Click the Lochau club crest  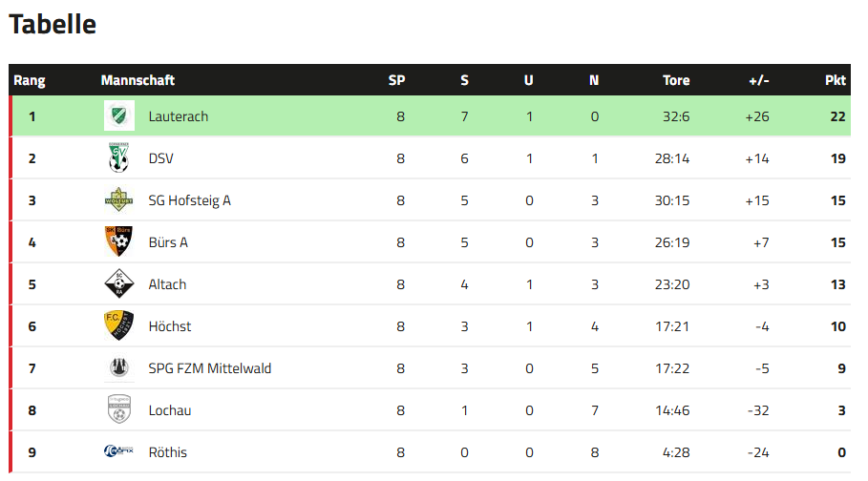pyautogui.click(x=119, y=409)
